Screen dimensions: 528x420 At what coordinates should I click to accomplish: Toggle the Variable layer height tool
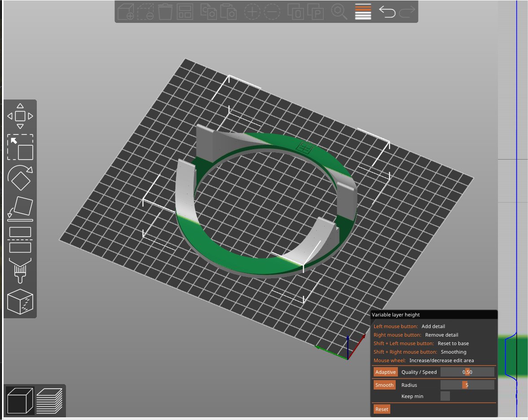[363, 12]
